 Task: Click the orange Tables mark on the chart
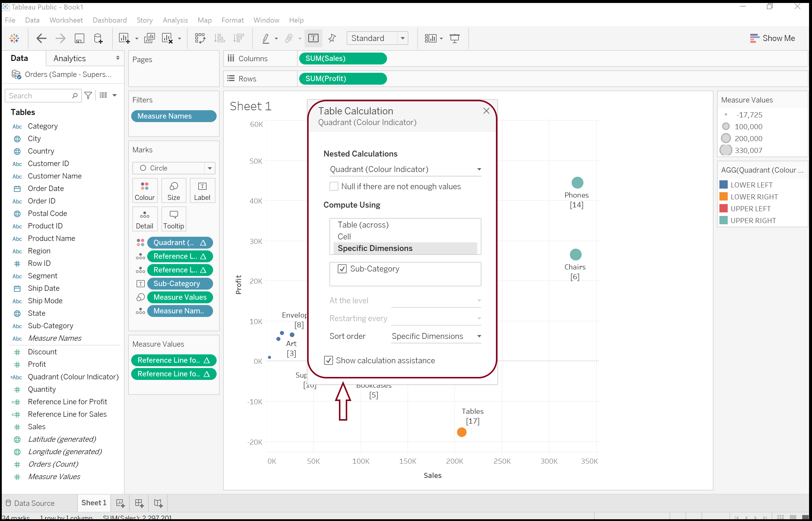tap(462, 432)
